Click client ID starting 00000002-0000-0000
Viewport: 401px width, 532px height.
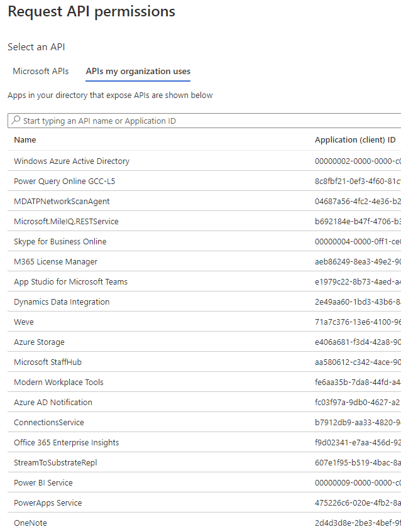point(358,161)
